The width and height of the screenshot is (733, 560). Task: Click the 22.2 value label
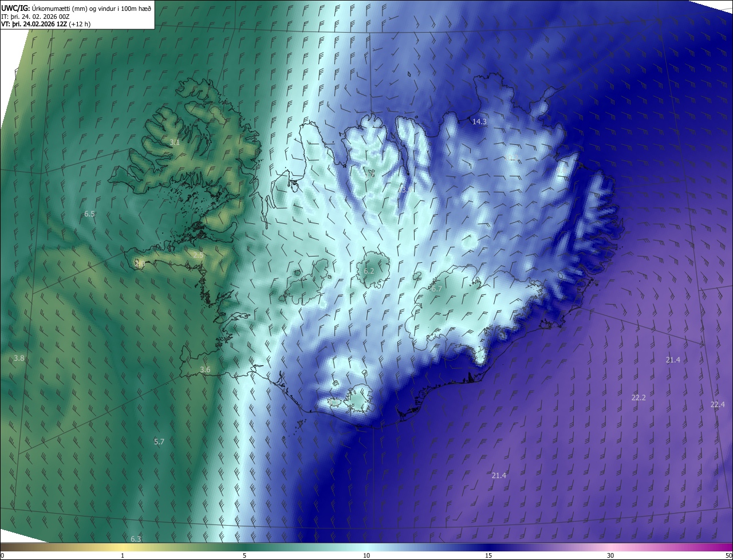coord(639,398)
